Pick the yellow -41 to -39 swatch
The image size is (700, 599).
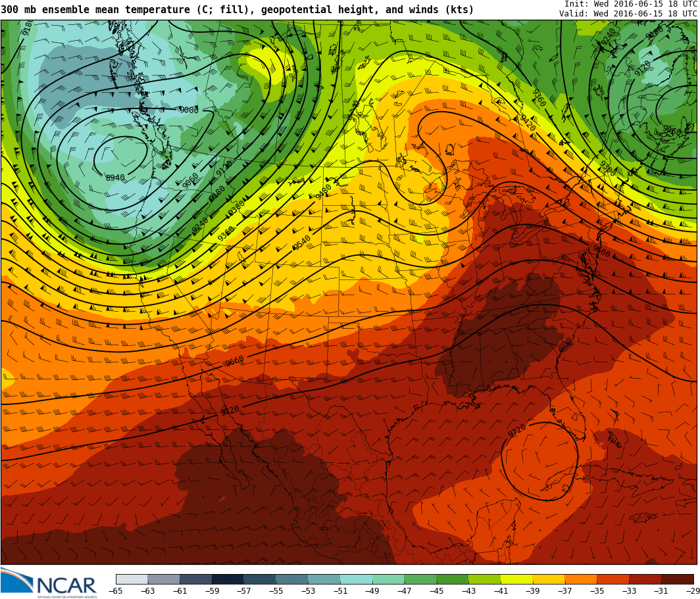517,579
